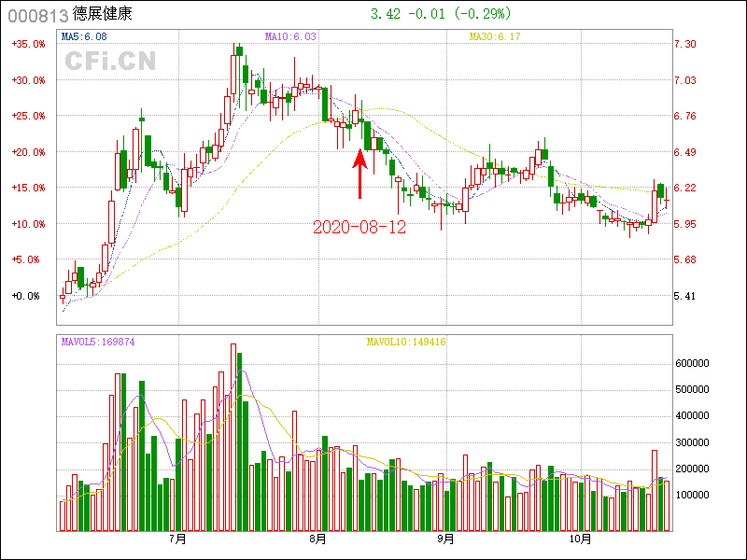Click the stock name 德展健康
The width and height of the screenshot is (747, 560).
104,15
